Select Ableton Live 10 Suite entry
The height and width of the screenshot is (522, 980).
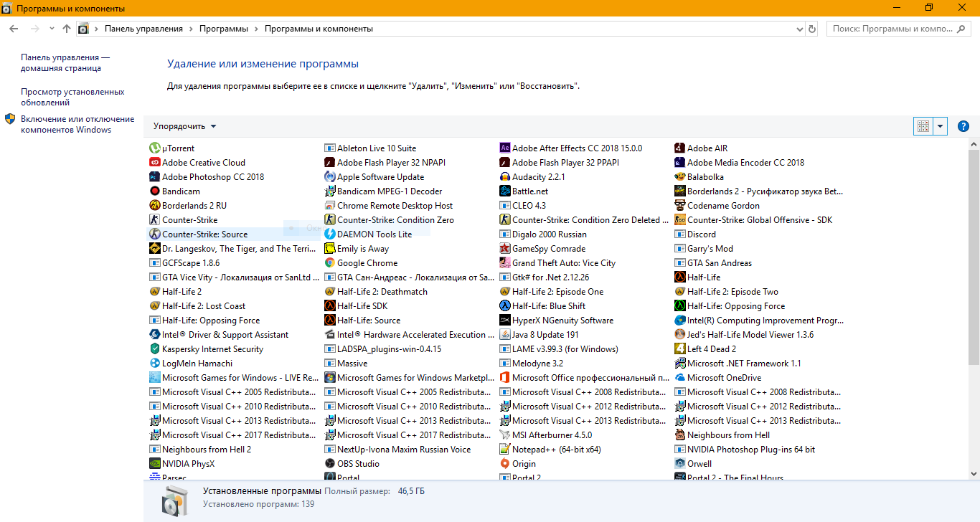pyautogui.click(x=370, y=148)
